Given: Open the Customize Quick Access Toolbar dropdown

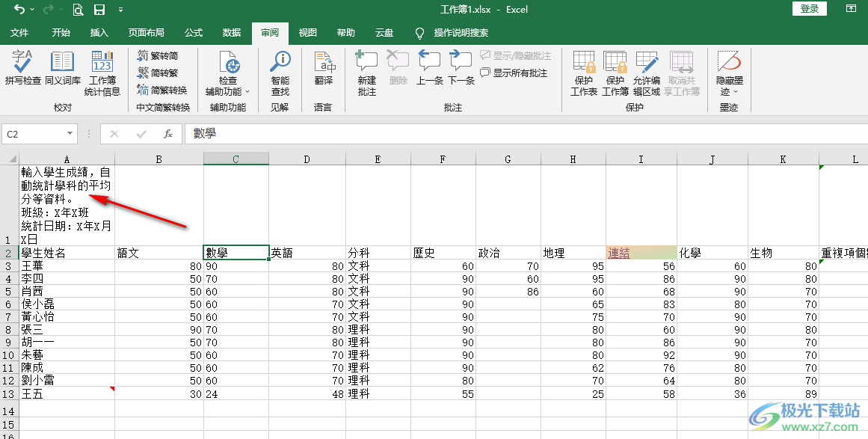Looking at the screenshot, I should point(120,10).
